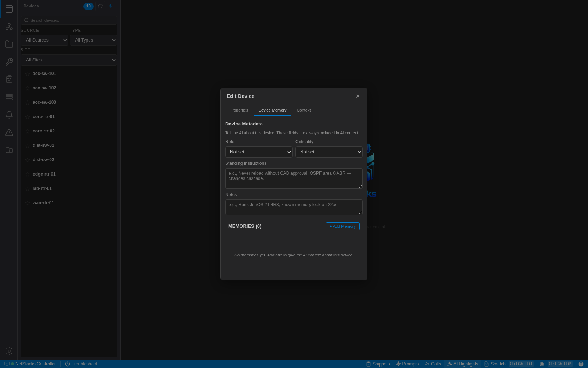Open the server stack icon in sidebar

(x=9, y=97)
